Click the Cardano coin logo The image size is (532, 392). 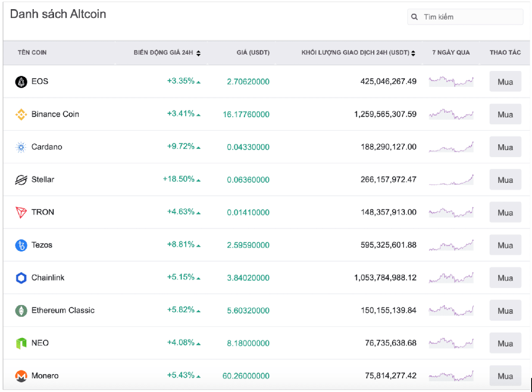[21, 147]
